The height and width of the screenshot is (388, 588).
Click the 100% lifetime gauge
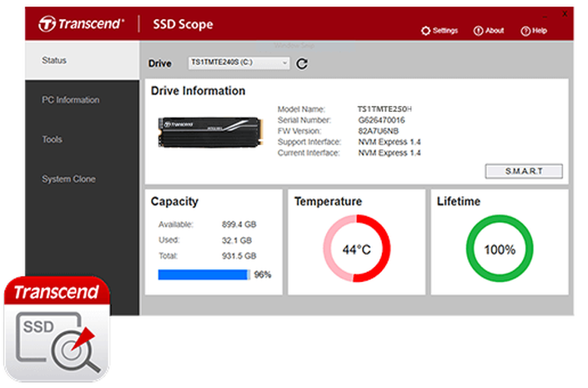pos(500,249)
